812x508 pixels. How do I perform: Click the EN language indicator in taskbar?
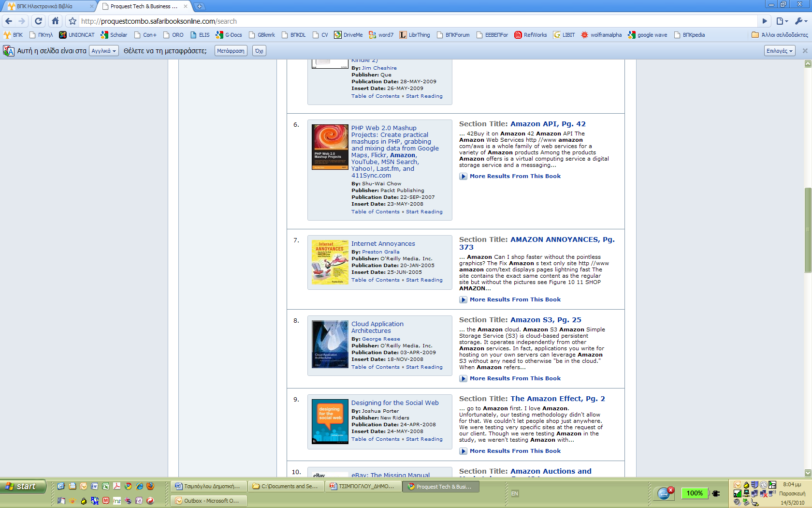pos(515,494)
